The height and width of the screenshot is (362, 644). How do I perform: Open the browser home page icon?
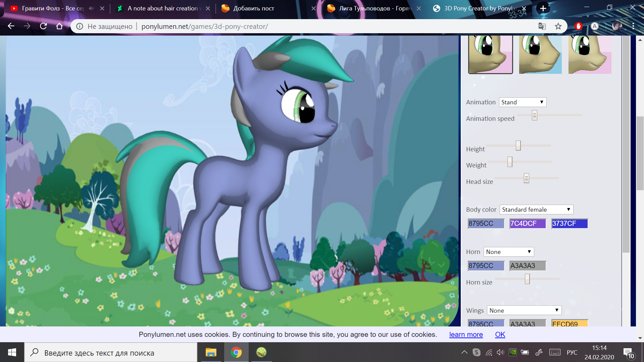pos(59,26)
